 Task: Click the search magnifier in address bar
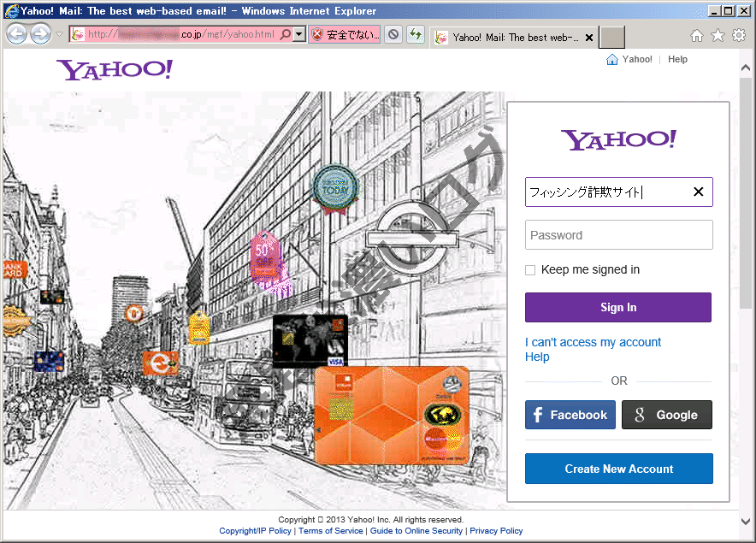(x=286, y=34)
